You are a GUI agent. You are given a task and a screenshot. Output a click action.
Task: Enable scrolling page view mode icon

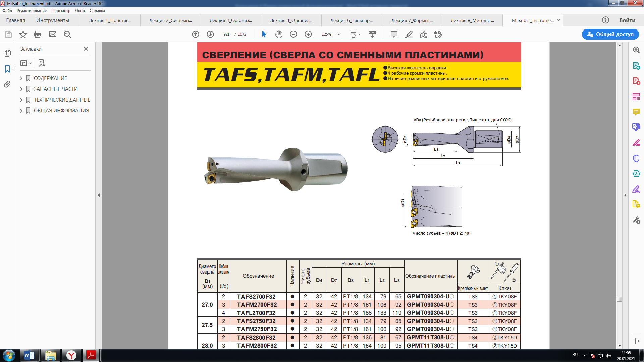pyautogui.click(x=372, y=34)
